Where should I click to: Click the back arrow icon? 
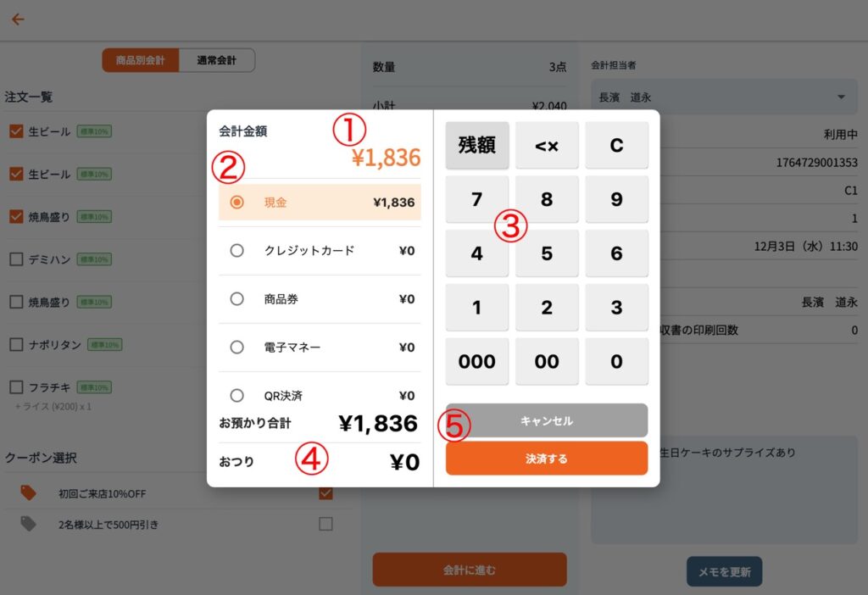pyautogui.click(x=18, y=19)
